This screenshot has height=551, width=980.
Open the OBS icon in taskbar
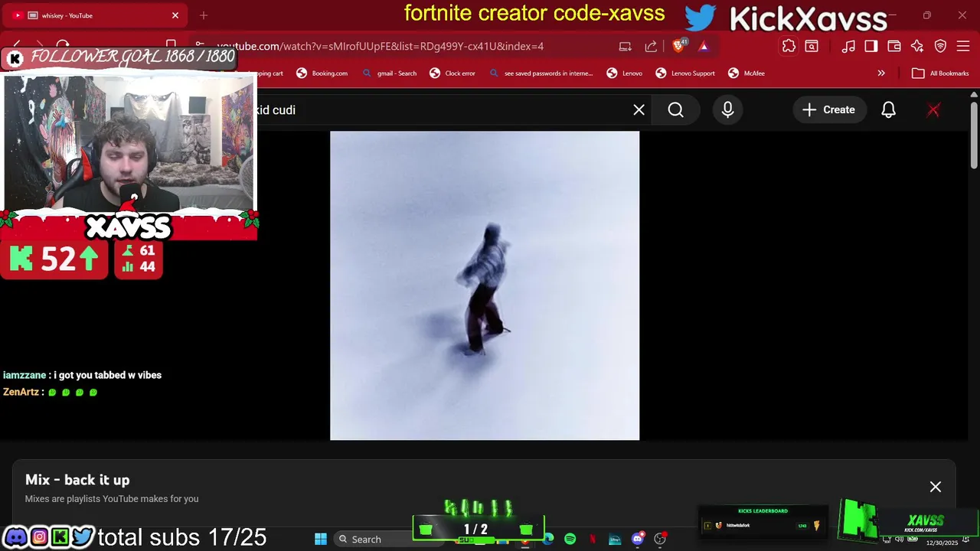[x=660, y=539]
